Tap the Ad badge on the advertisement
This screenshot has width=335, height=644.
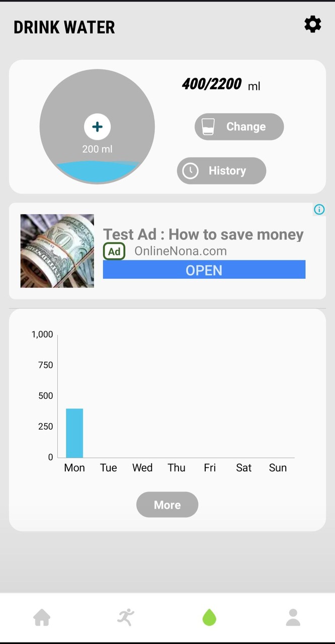(114, 251)
